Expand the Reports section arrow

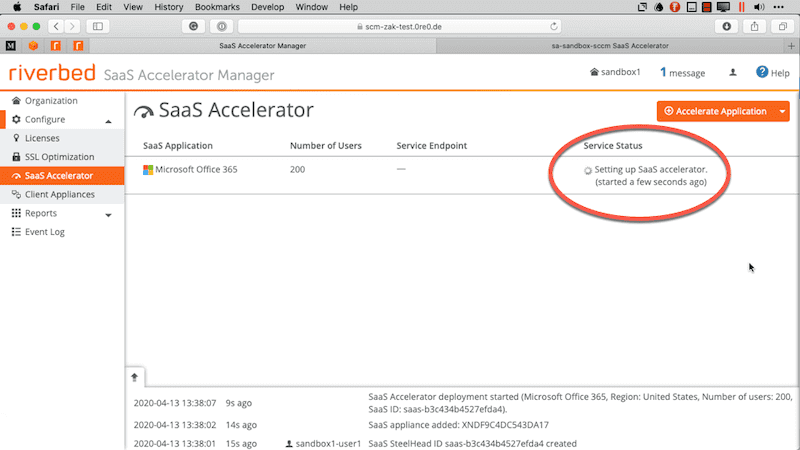point(108,215)
